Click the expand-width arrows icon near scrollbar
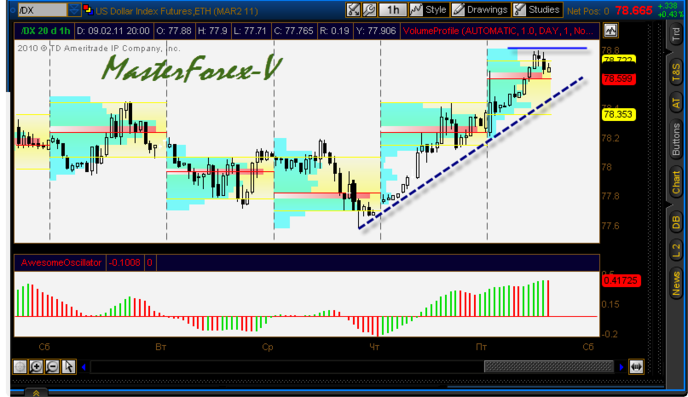 click(x=636, y=367)
